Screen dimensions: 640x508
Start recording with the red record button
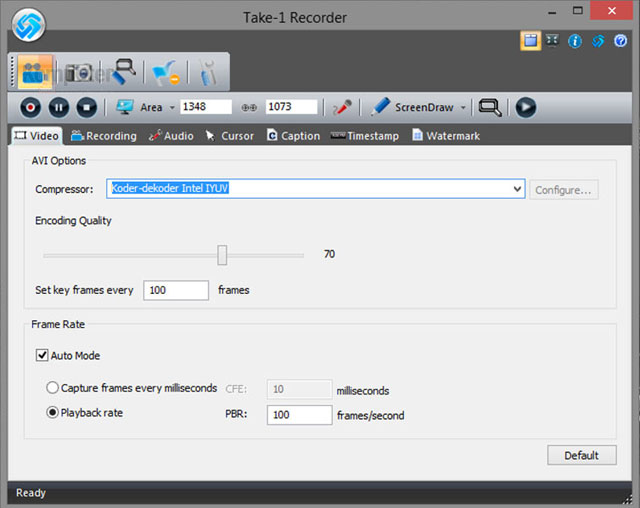[30, 108]
